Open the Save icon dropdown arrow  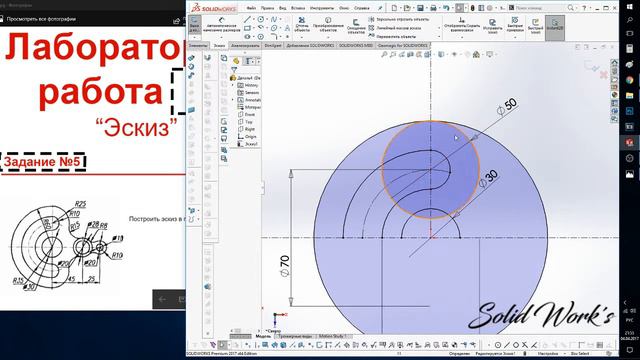(426, 8)
